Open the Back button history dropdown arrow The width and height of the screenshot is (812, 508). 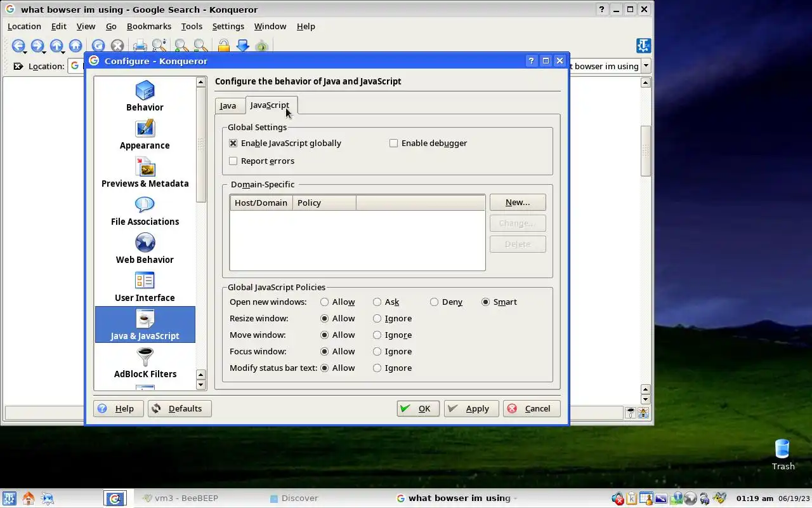(25, 53)
